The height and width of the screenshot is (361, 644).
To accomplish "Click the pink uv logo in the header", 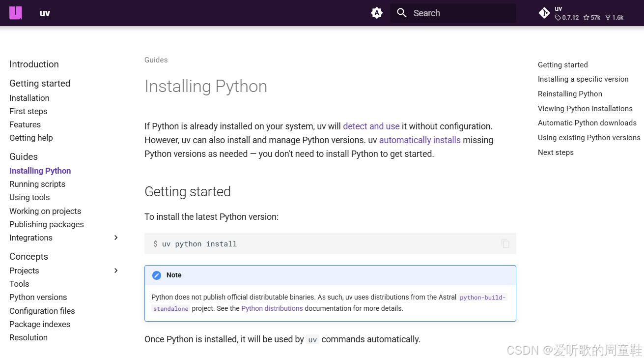I will (x=16, y=13).
